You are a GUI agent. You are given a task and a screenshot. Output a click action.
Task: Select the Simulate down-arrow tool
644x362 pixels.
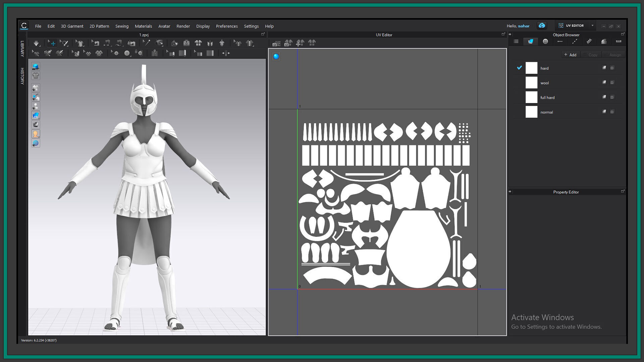tap(36, 43)
